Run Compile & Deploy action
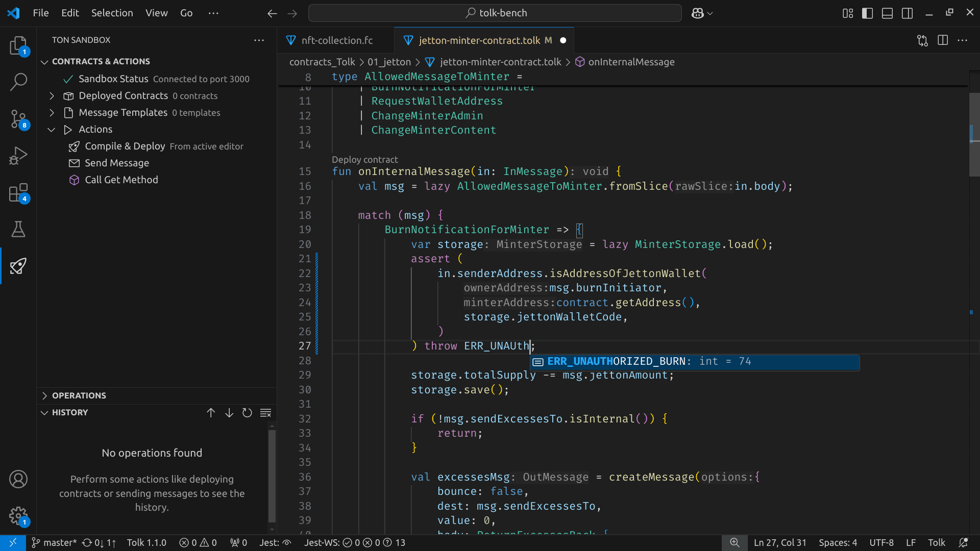 (156, 146)
